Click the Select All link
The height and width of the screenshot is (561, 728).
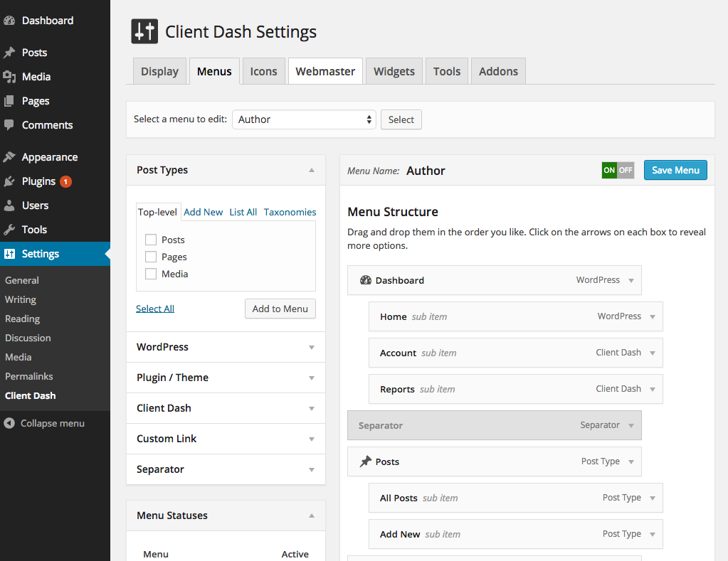154,308
